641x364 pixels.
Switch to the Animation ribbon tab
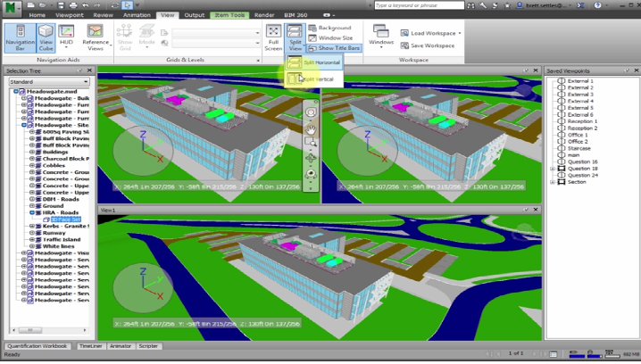coord(137,15)
